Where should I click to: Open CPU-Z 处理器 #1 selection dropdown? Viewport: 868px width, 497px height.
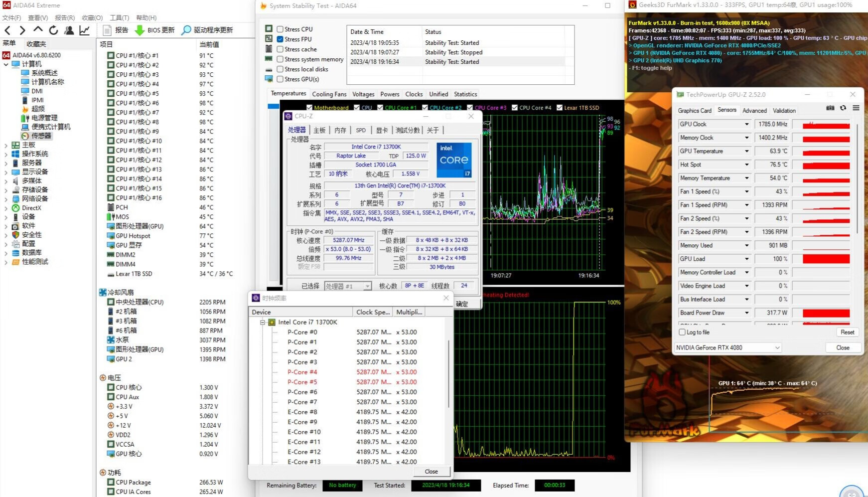348,286
